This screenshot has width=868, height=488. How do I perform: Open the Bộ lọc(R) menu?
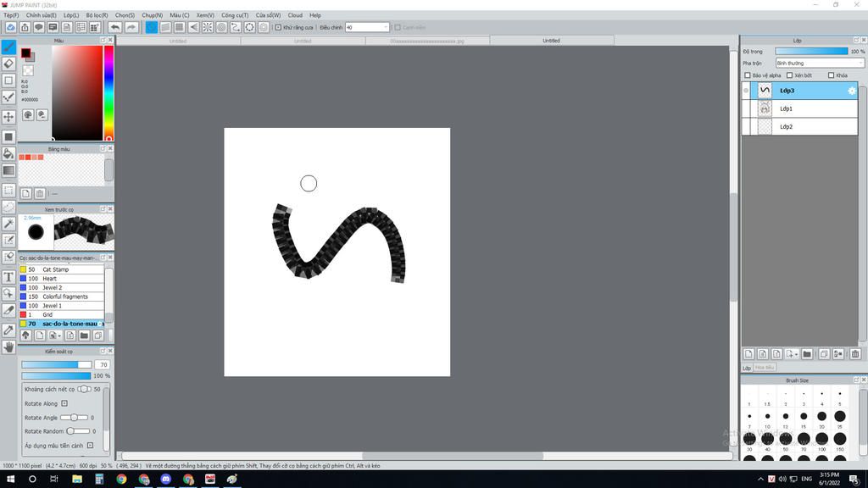point(97,15)
